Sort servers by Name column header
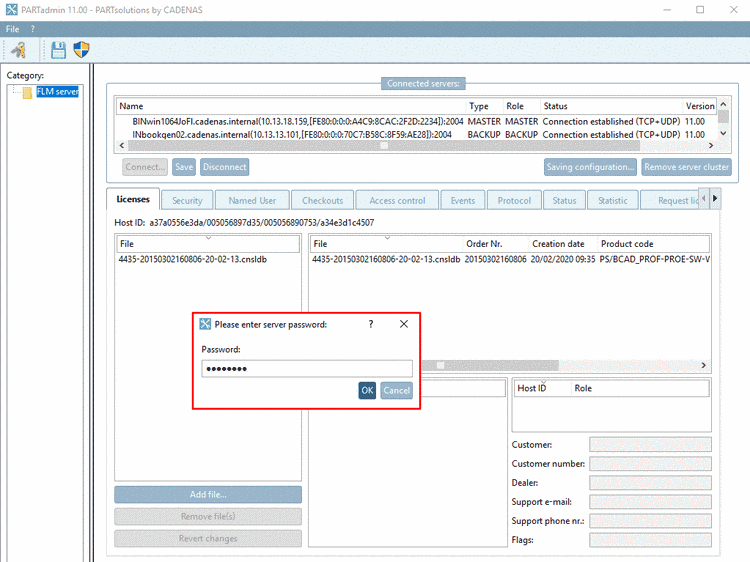750x562 pixels. (x=291, y=106)
